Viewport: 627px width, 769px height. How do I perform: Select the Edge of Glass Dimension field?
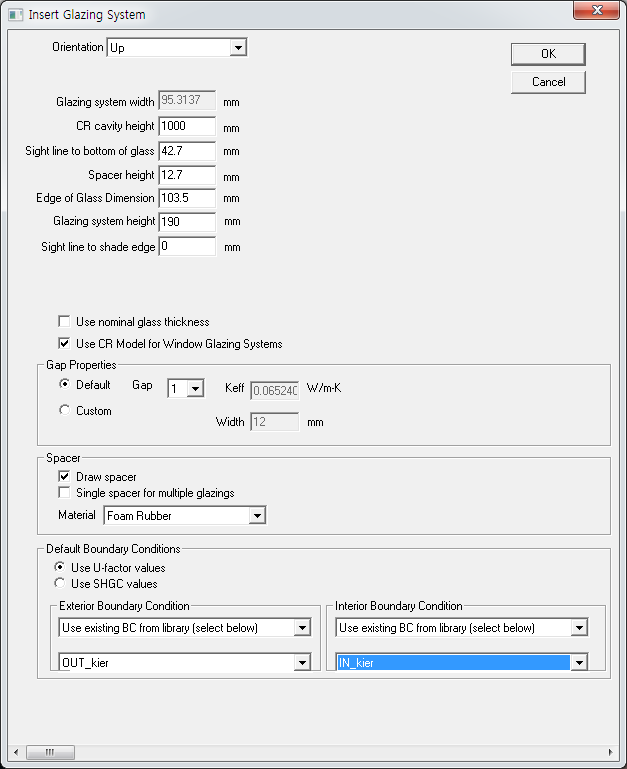coord(187,198)
